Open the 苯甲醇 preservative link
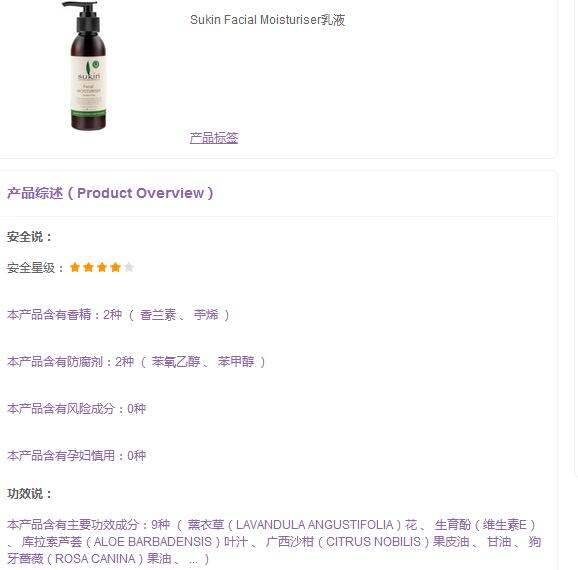Screen dimensions: 578x570 pos(236,362)
